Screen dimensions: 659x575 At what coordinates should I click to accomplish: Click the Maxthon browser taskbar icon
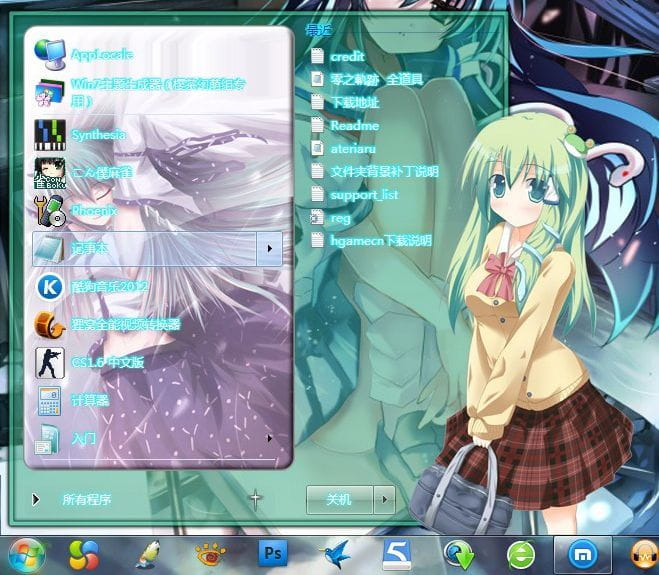coord(581,553)
